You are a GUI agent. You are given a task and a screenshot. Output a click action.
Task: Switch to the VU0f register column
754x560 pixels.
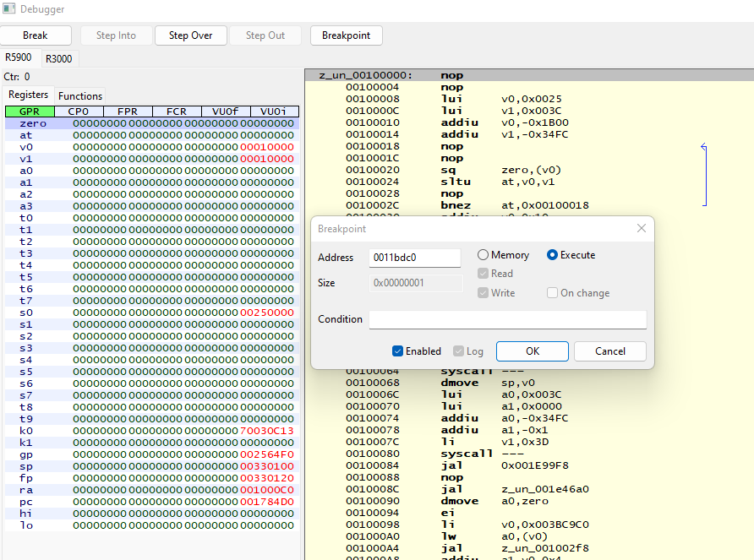click(225, 111)
